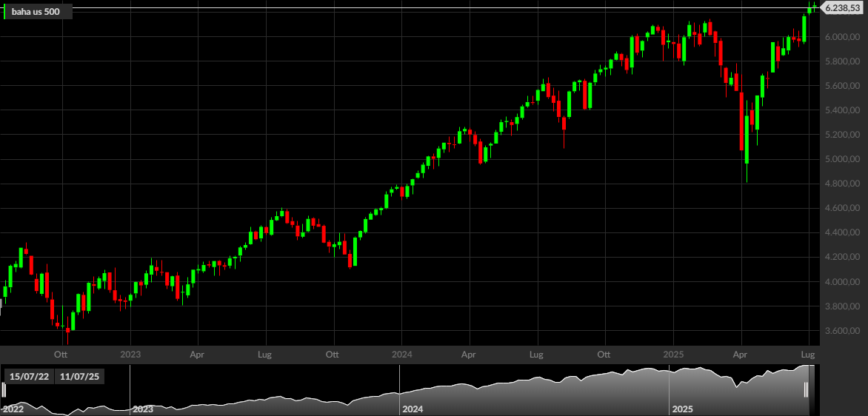Image resolution: width=868 pixels, height=416 pixels.
Task: Click the 4.800,00 price axis label
Action: pos(842,184)
